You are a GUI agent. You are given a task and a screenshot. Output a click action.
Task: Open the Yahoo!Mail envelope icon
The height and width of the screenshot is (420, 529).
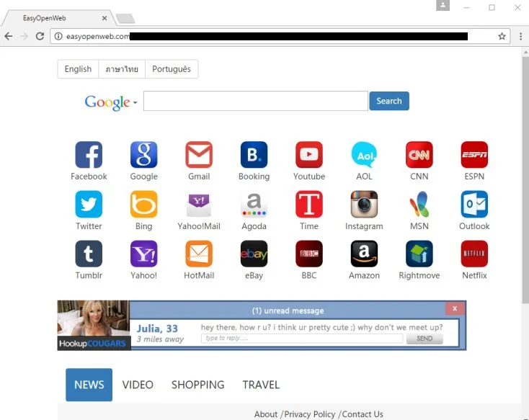click(x=199, y=204)
